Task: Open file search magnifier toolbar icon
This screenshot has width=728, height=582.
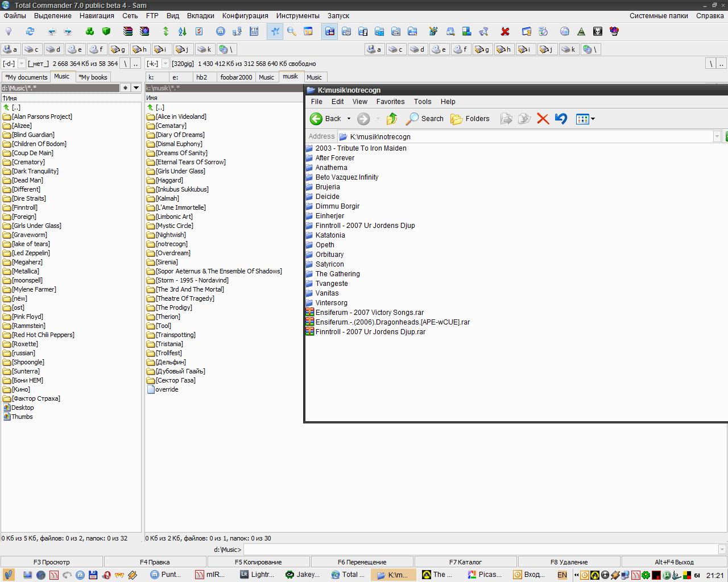Action: pos(292,31)
